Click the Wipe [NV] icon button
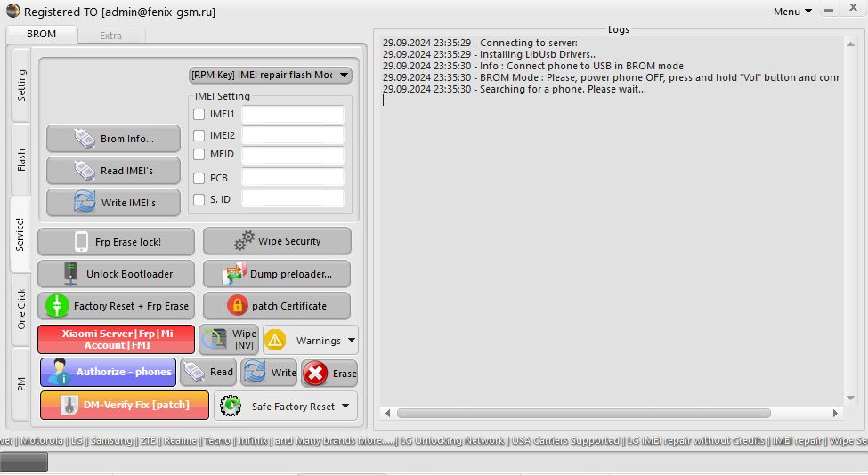 click(x=215, y=340)
